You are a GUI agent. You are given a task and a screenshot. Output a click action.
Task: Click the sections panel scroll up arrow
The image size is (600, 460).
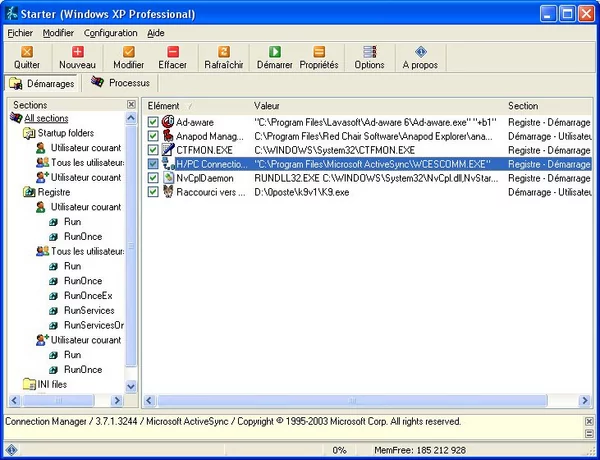pyautogui.click(x=131, y=118)
